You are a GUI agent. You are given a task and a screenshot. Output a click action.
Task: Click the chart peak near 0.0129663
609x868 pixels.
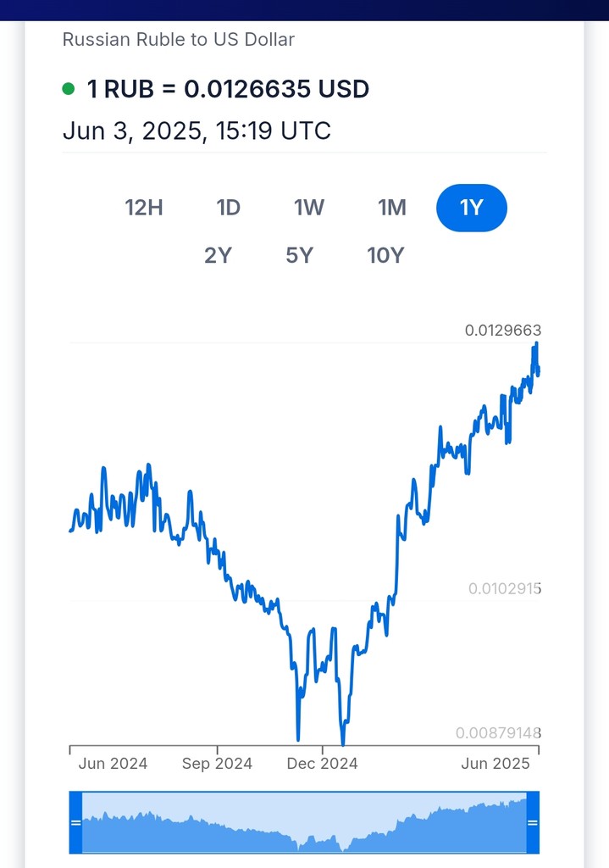pyautogui.click(x=536, y=344)
